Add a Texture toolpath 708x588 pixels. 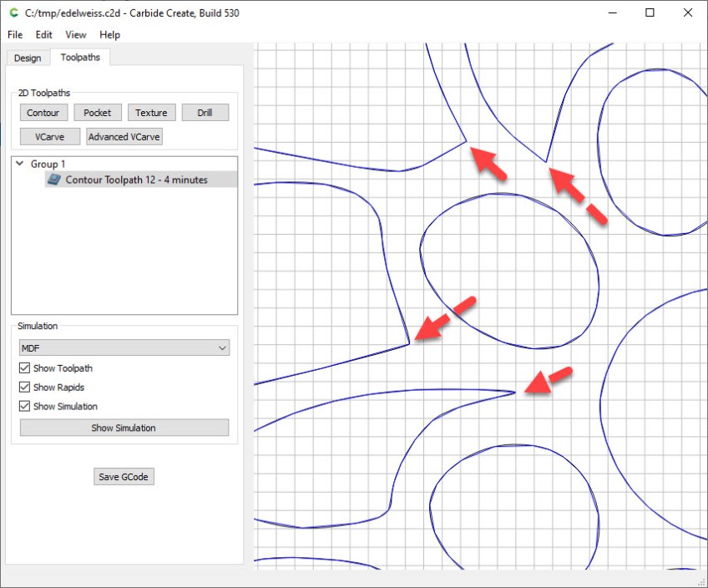151,113
